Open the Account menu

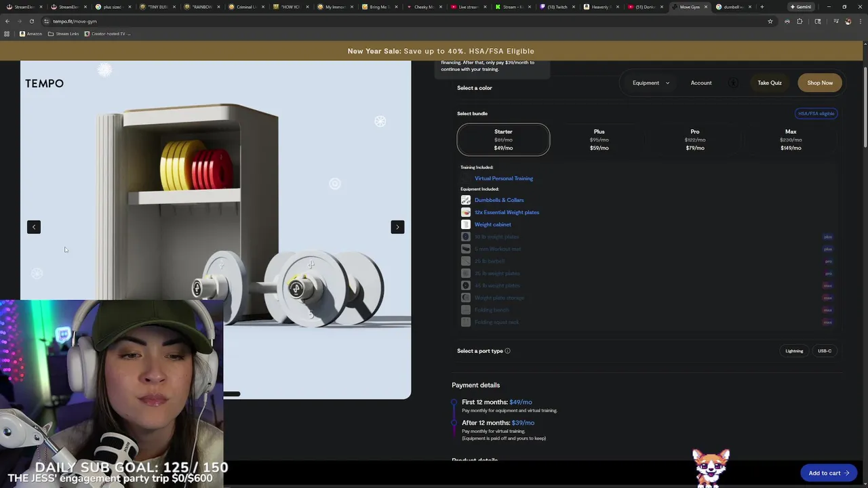point(701,83)
